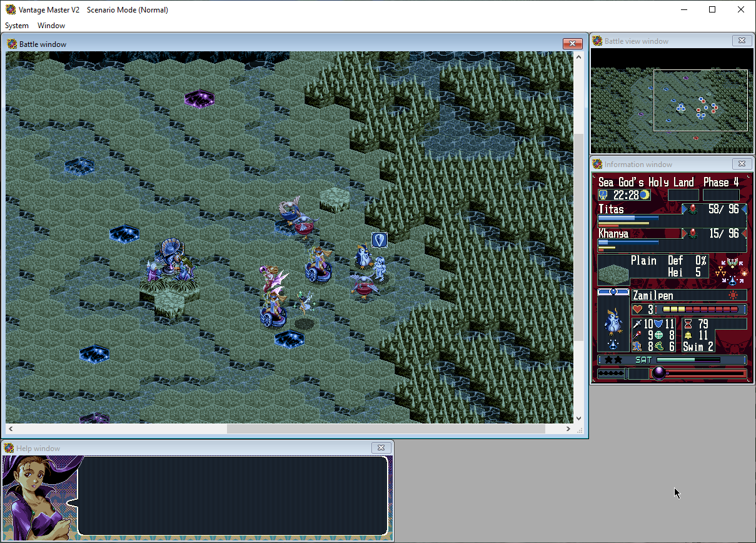Image resolution: width=756 pixels, height=543 pixels.
Task: Click the Battle window horizontal scrollbar right arrow
Action: 568,429
